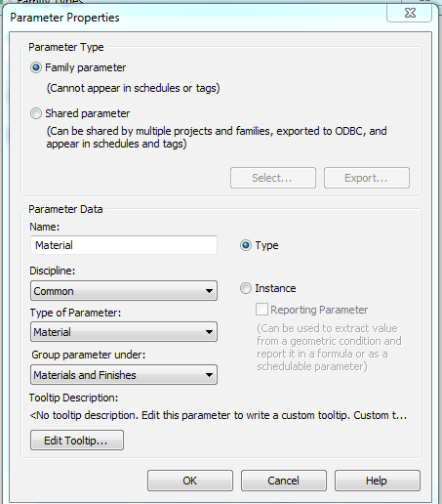The width and height of the screenshot is (442, 504).
Task: Click the Select... button
Action: 273,178
